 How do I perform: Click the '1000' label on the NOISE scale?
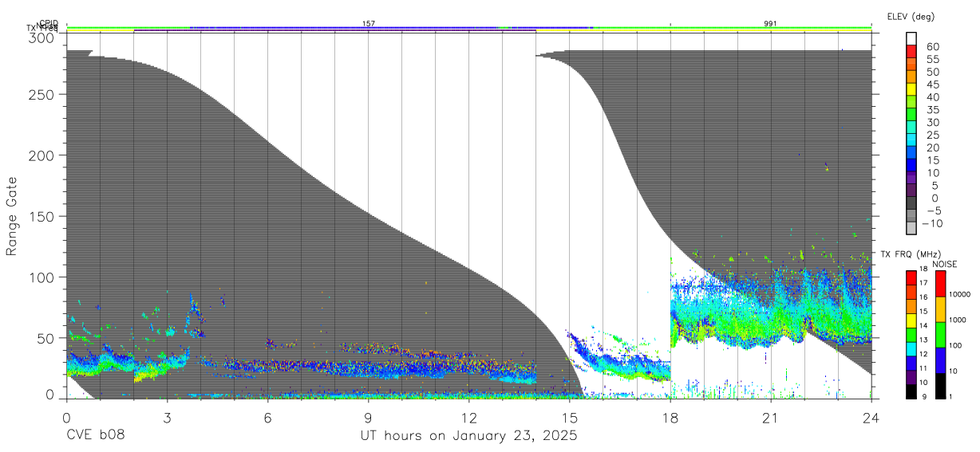[x=958, y=320]
